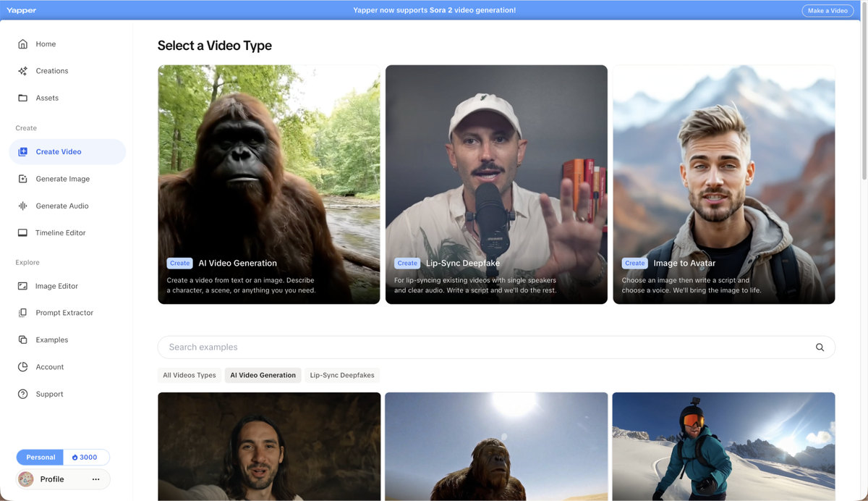The height and width of the screenshot is (501, 868).
Task: Click the search magnifier icon
Action: [820, 347]
